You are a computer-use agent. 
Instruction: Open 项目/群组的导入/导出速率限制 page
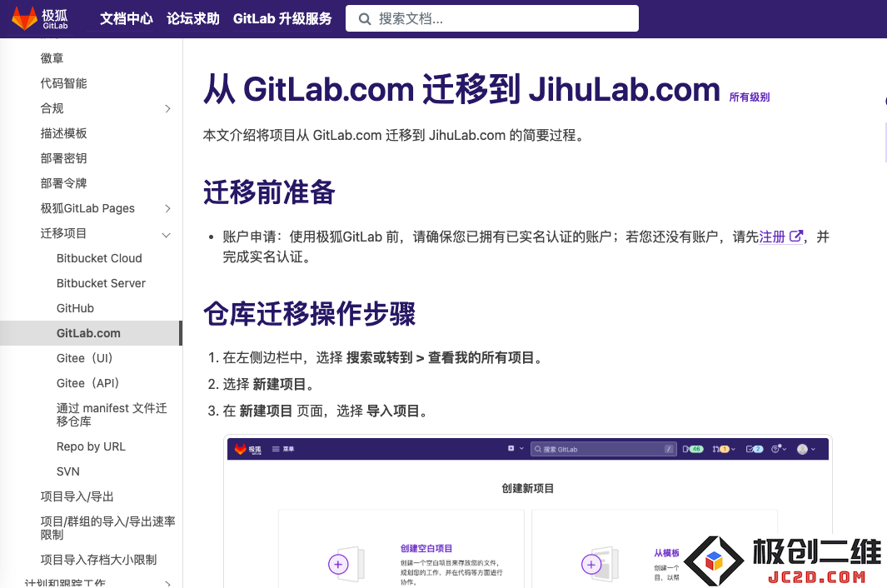107,528
